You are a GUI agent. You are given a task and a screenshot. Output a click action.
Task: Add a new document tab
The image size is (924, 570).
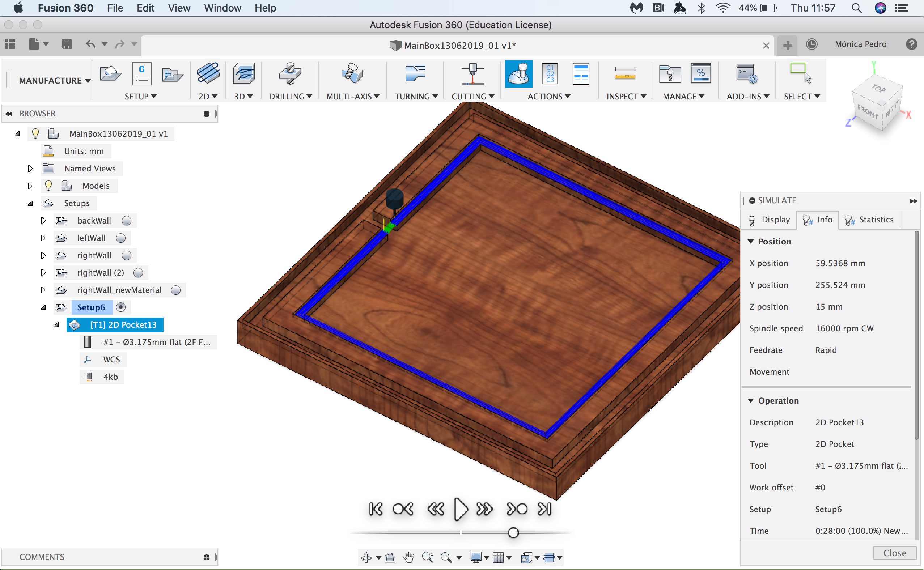click(x=787, y=46)
